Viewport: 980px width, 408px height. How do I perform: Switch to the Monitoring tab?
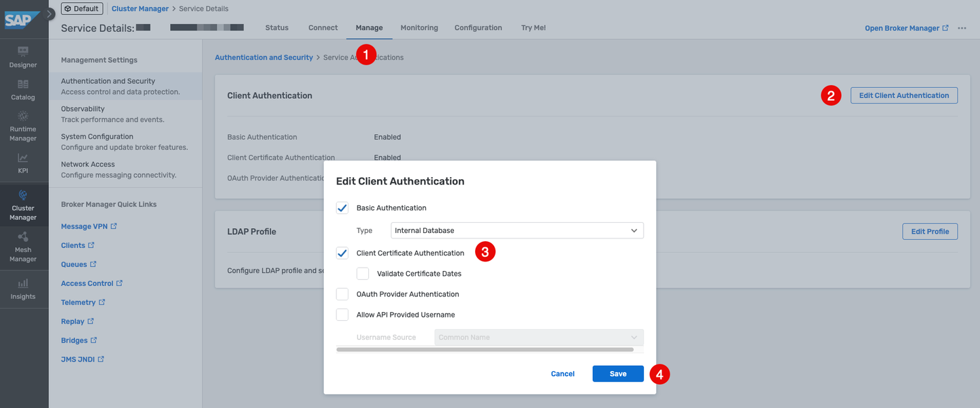419,28
